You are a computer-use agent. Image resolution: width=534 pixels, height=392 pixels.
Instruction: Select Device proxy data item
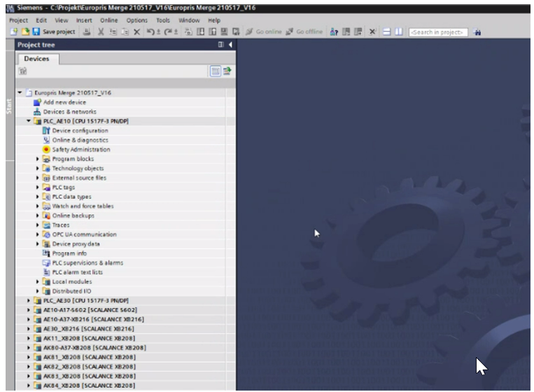(76, 244)
